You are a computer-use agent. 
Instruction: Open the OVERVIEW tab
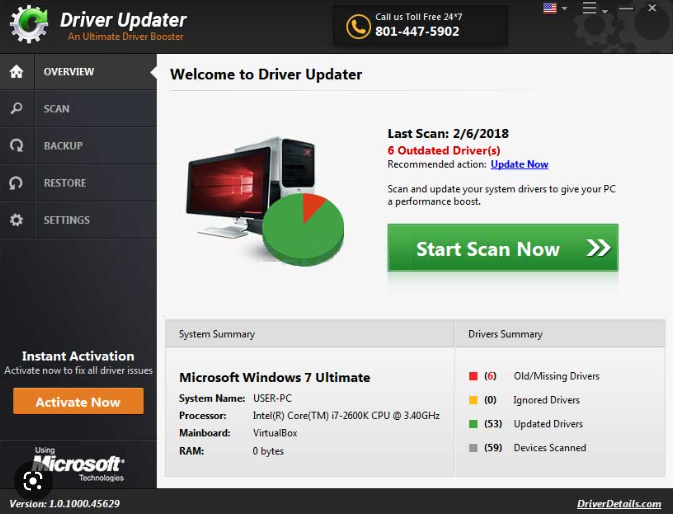click(79, 72)
